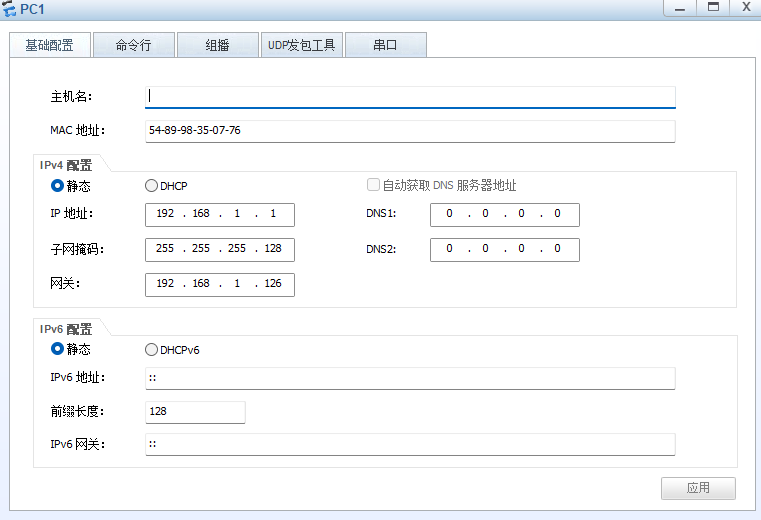
Task: Close the PC1 window
Action: (746, 8)
